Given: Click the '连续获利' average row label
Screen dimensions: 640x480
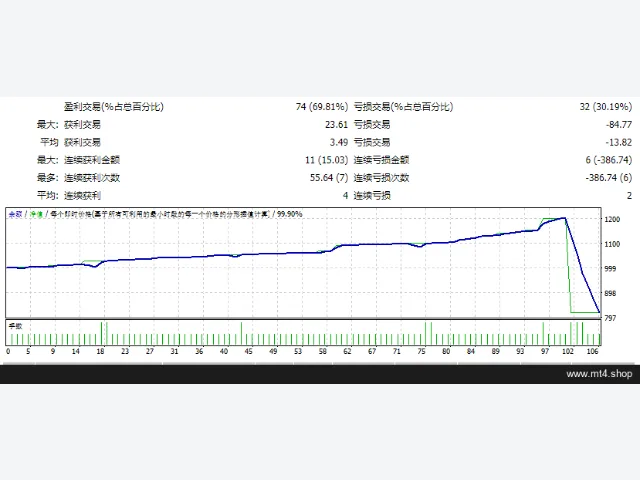Looking at the screenshot, I should click(x=82, y=196).
